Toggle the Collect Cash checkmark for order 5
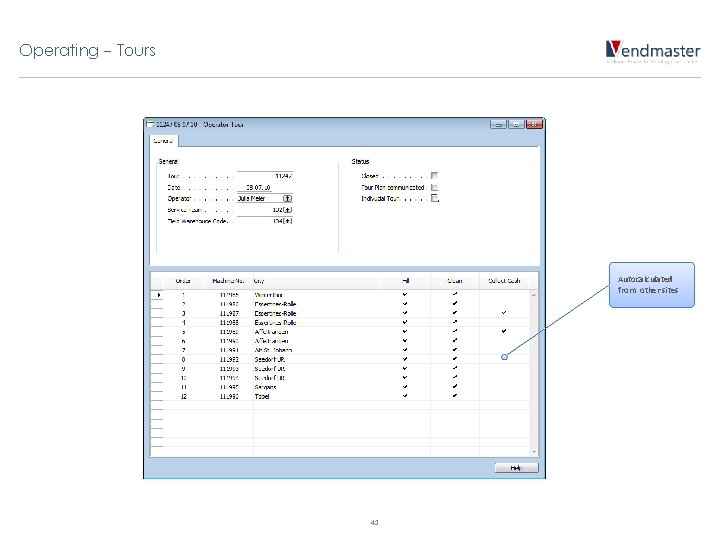The height and width of the screenshot is (540, 720). click(x=504, y=331)
